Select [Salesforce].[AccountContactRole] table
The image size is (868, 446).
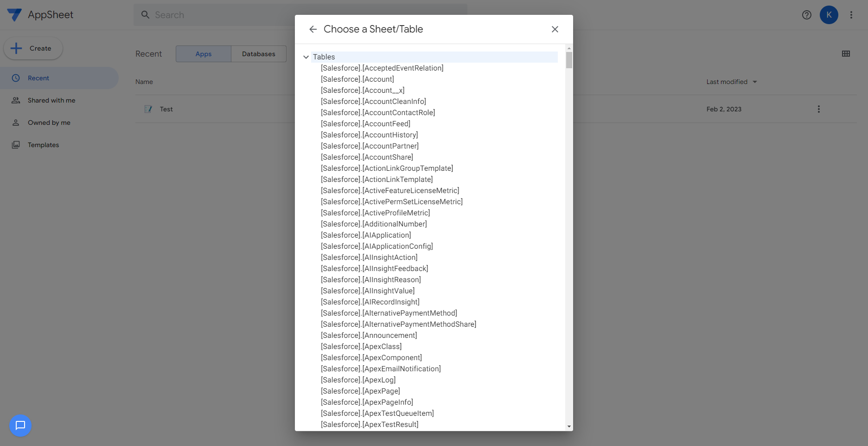tap(378, 113)
